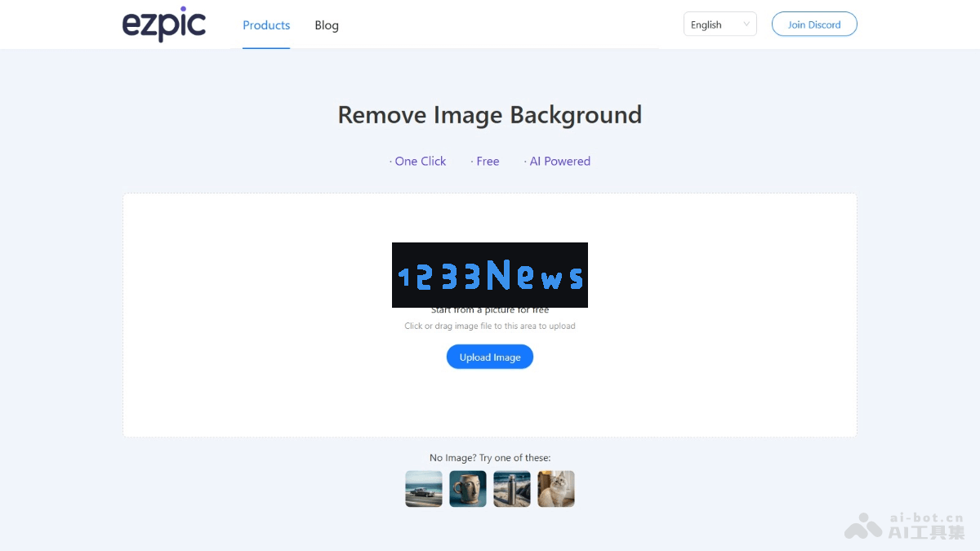
Task: Click the Upload Image button
Action: coord(490,357)
